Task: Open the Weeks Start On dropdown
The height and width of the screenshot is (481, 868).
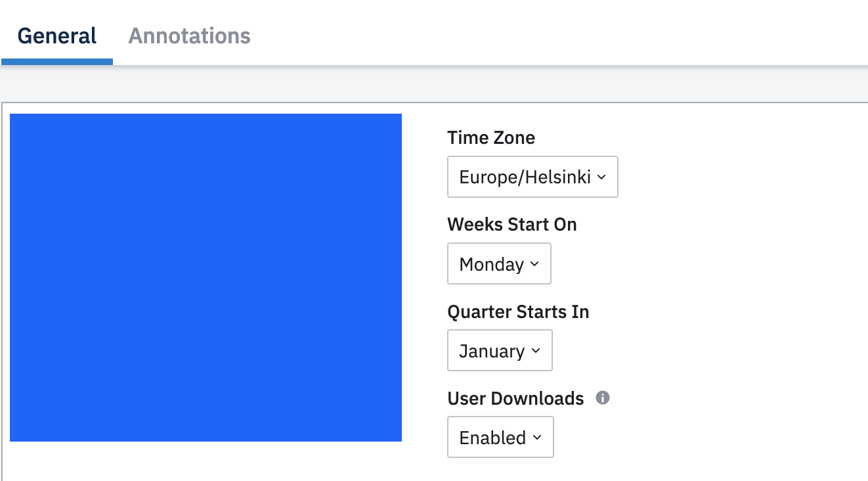Action: click(499, 263)
